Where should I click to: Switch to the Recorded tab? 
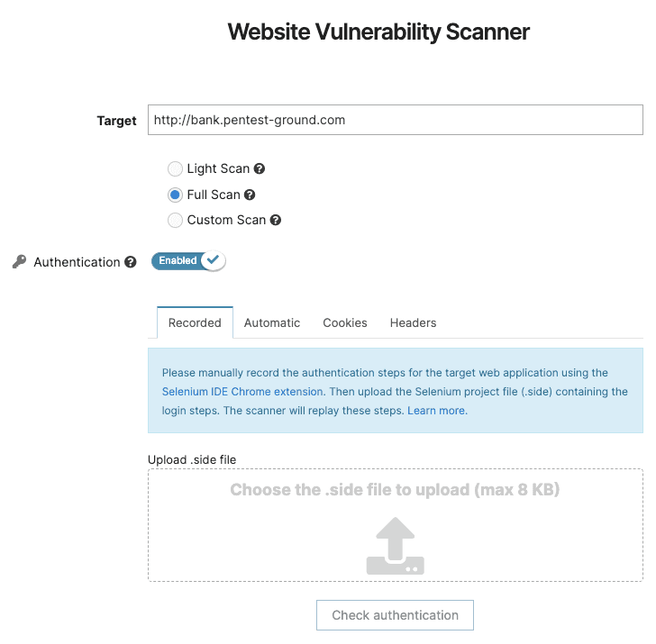(195, 322)
